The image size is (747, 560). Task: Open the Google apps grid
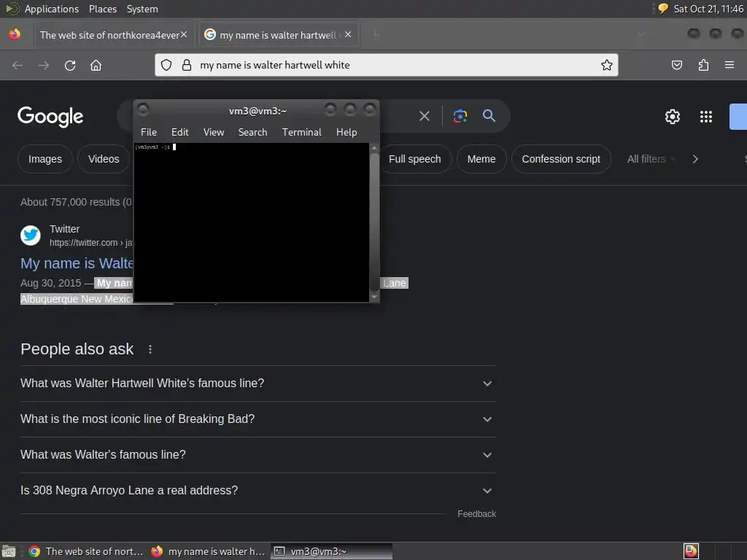point(705,117)
